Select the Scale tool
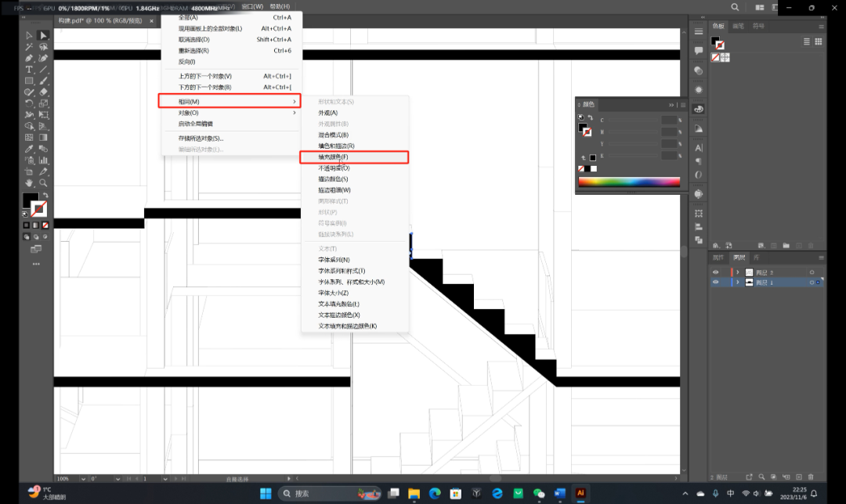846x504 pixels. pos(43,103)
